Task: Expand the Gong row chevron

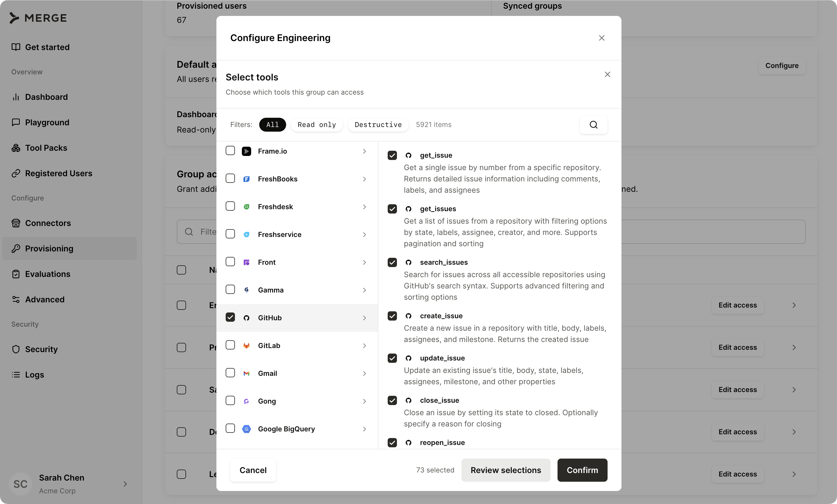Action: click(364, 401)
